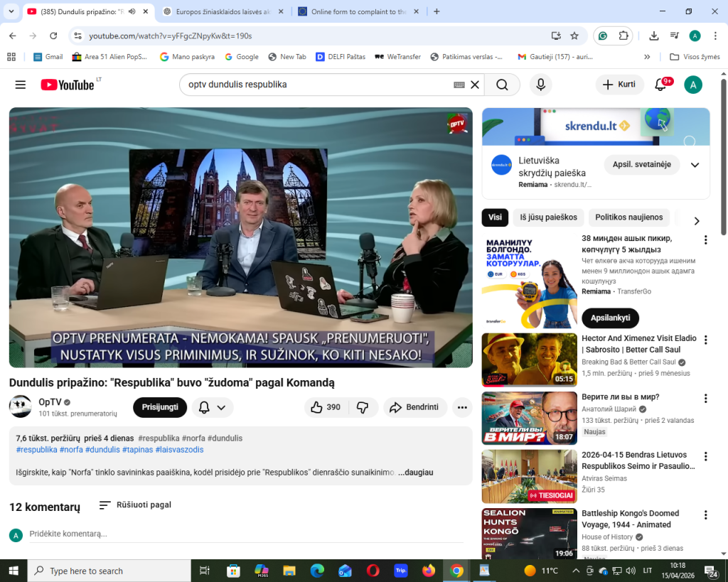Open the Chrome apps grid in bookmarks bar
The height and width of the screenshot is (582, 728).
11,57
